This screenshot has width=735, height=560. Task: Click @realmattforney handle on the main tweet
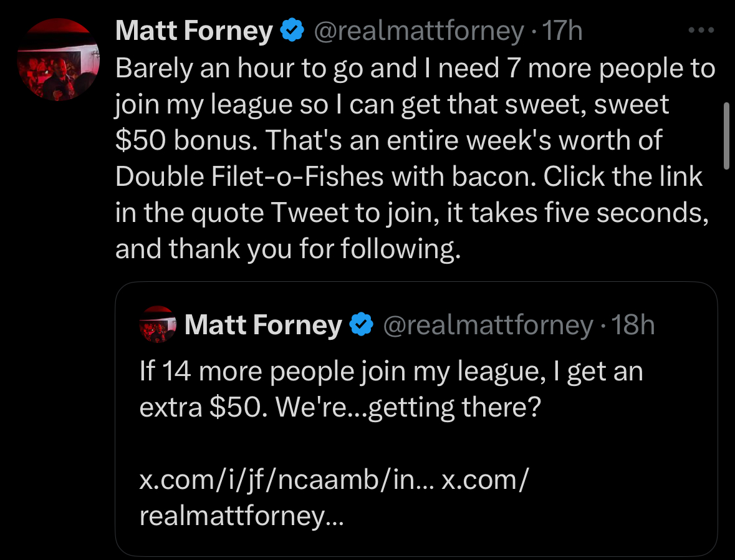[x=418, y=30]
